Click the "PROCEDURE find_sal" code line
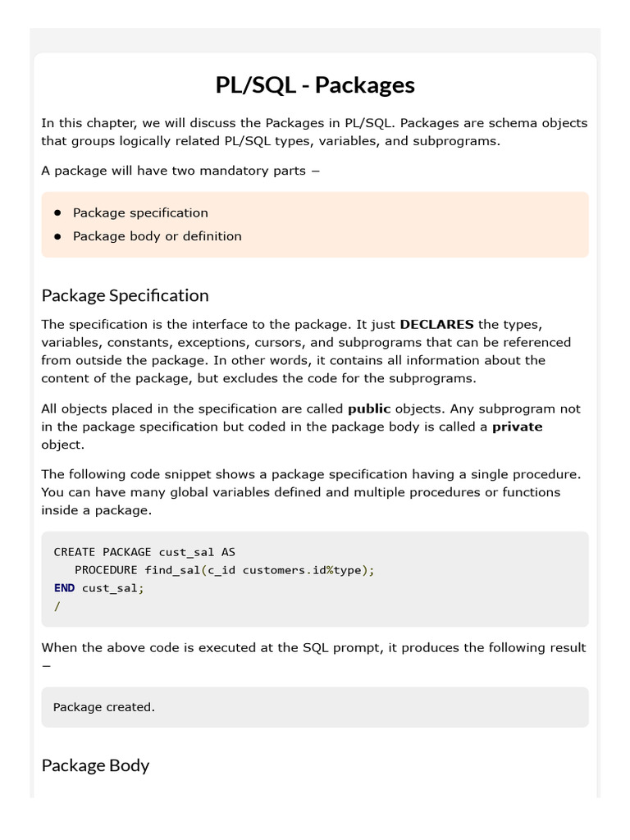The image size is (630, 840). [224, 570]
